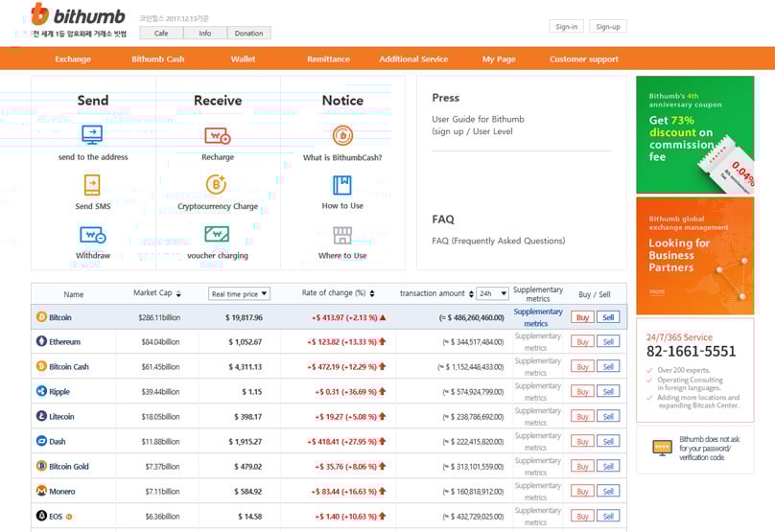This screenshot has width=775, height=532.
Task: Open the Where to Use store icon
Action: coord(342,236)
